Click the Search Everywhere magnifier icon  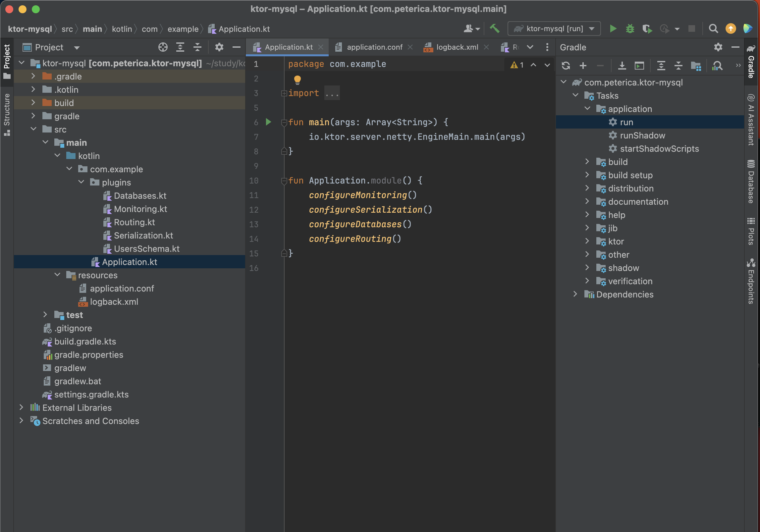713,29
